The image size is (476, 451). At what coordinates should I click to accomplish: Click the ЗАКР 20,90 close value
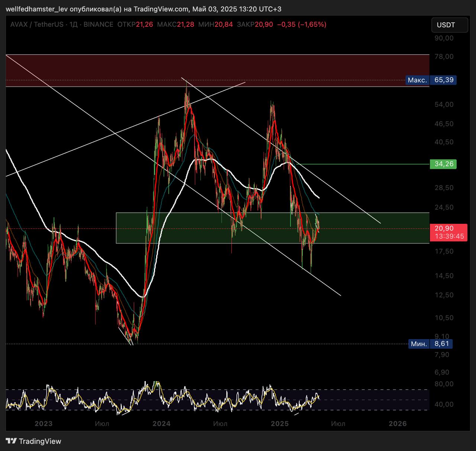(255, 25)
